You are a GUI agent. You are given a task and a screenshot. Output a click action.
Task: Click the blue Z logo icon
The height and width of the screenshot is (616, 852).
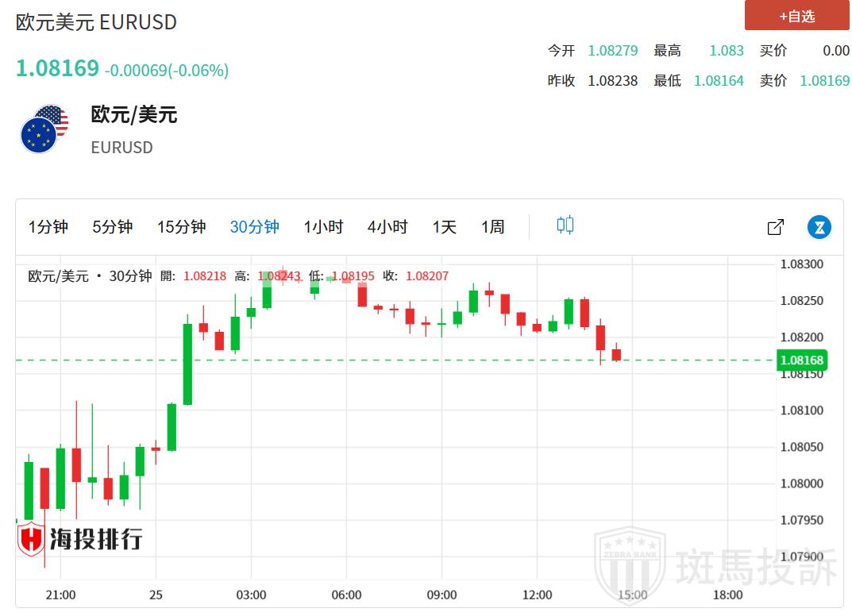pyautogui.click(x=819, y=227)
